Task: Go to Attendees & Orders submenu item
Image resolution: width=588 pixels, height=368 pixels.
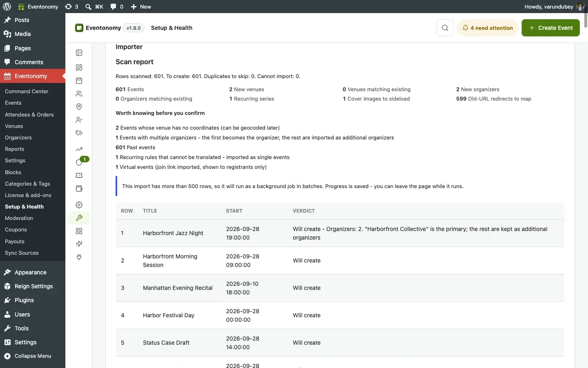Action: 29,114
